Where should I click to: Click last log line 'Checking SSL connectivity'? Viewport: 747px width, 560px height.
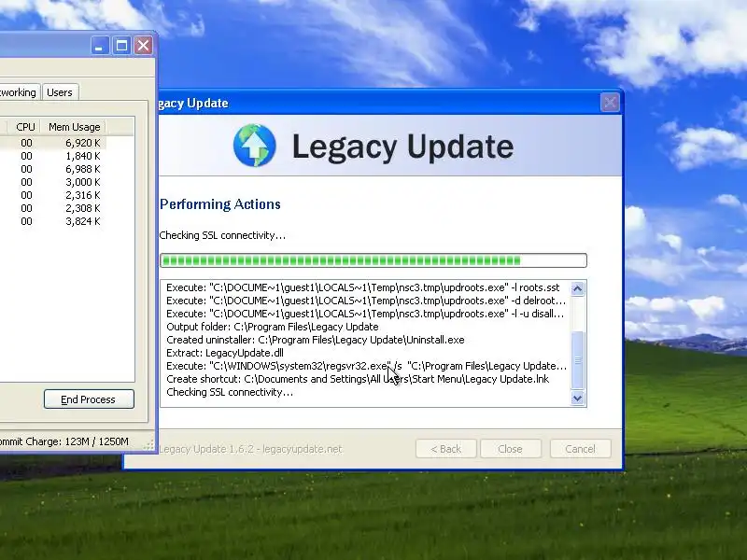[230, 392]
